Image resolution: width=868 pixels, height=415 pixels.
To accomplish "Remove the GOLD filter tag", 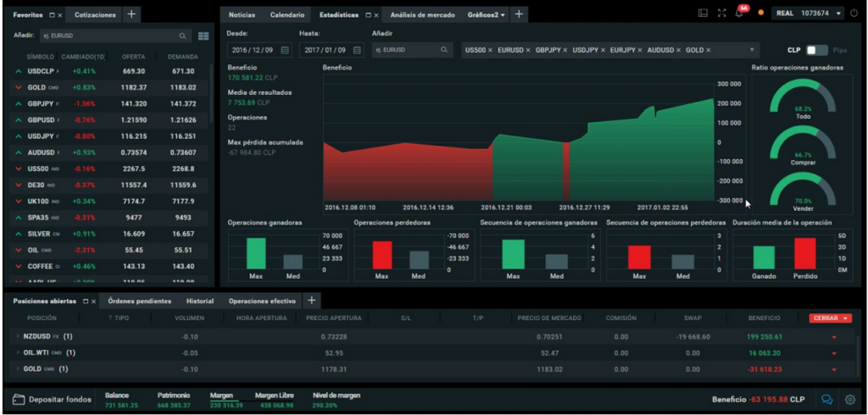I will tap(707, 51).
